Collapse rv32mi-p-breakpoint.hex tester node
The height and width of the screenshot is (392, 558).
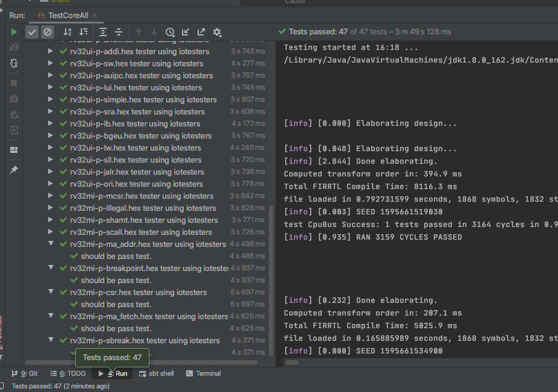click(51, 267)
